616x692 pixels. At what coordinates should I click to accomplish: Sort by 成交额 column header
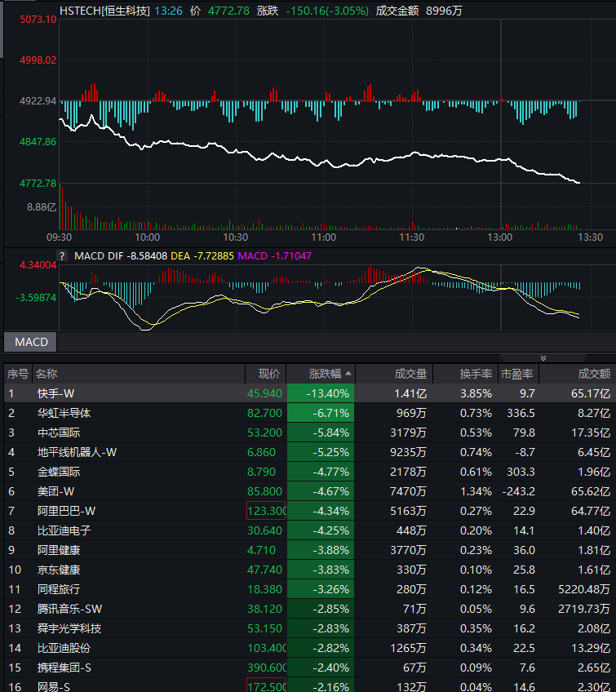click(x=593, y=374)
